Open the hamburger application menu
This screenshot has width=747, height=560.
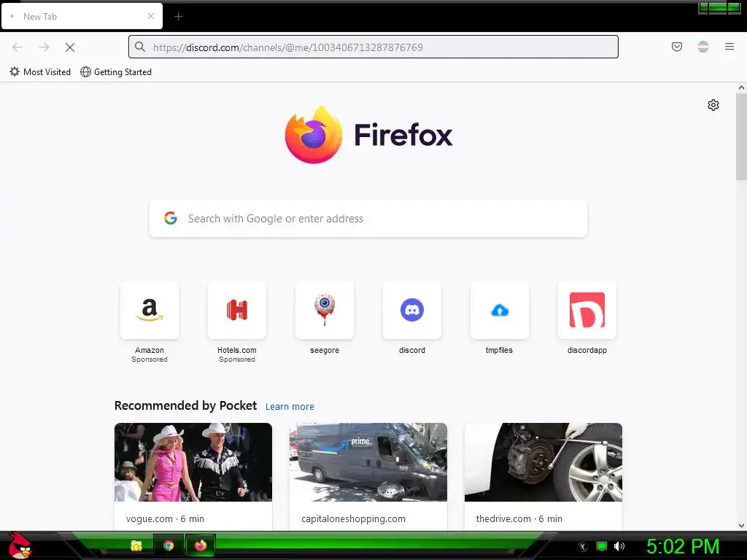tap(729, 47)
